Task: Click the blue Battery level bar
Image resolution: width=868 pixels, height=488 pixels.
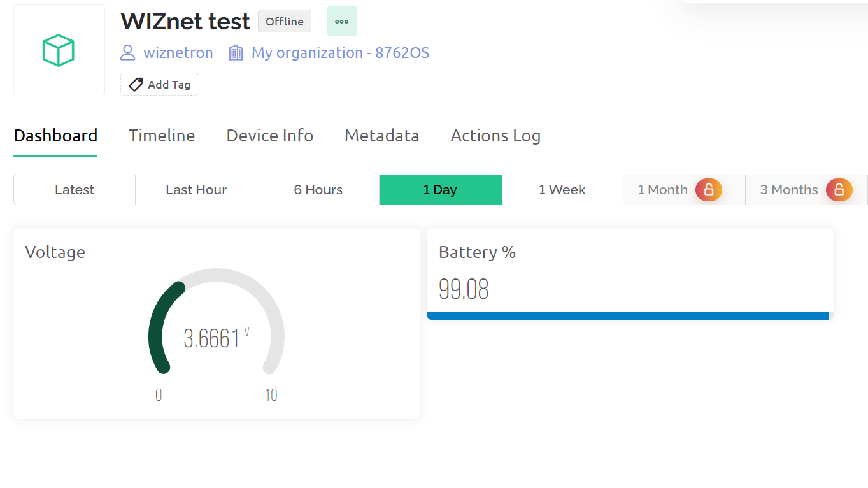Action: (628, 316)
